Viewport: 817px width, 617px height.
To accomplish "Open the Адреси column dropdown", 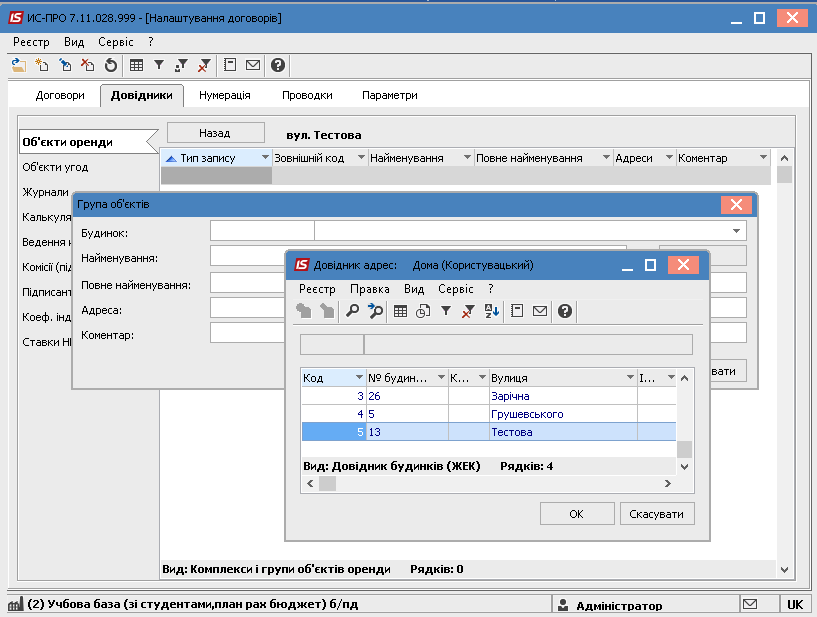I will [670, 157].
